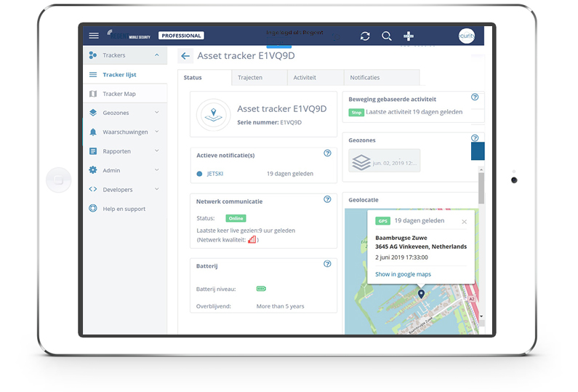Click the refresh sync icon
Image resolution: width=578 pixels, height=392 pixels.
(x=365, y=36)
